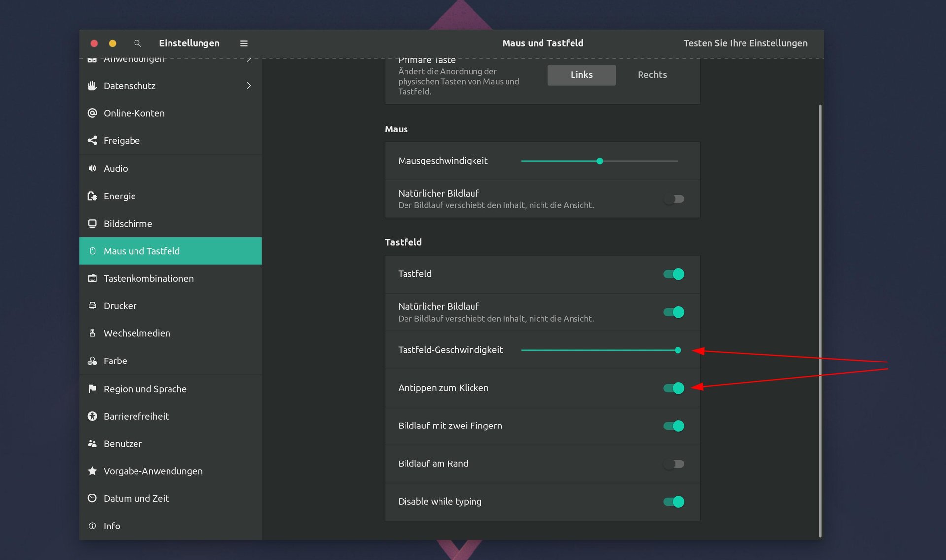Expand Datenschutz submenu chevron
This screenshot has height=560, width=946.
click(249, 86)
